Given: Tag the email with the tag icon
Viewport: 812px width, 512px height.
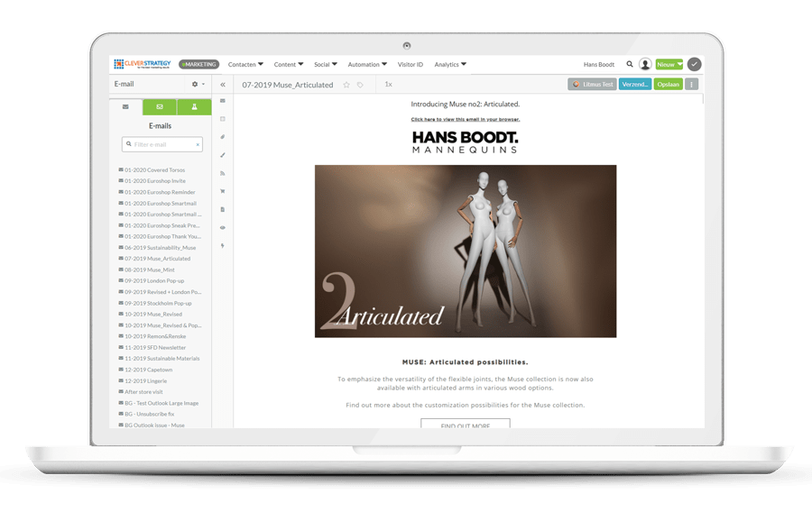Looking at the screenshot, I should (360, 85).
